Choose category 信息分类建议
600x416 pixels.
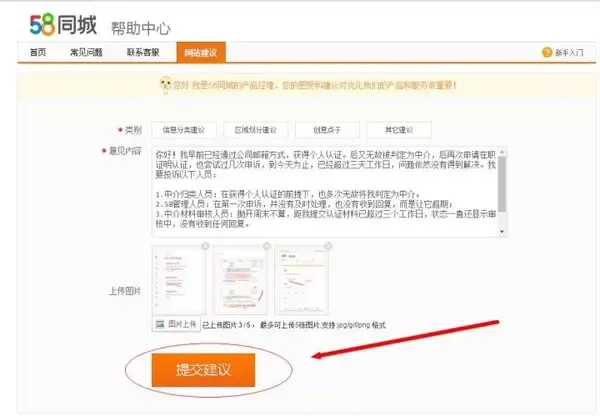coord(184,130)
